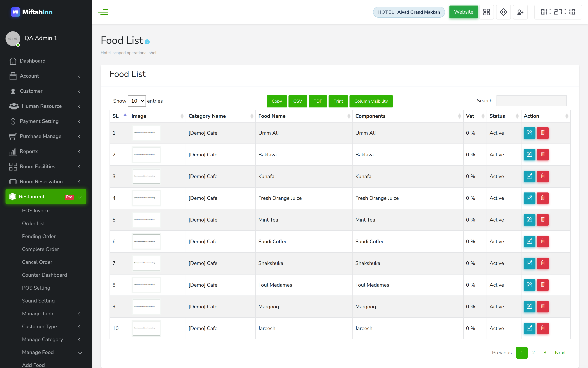588x368 pixels.
Task: Delete the Baklava food row
Action: pyautogui.click(x=543, y=155)
